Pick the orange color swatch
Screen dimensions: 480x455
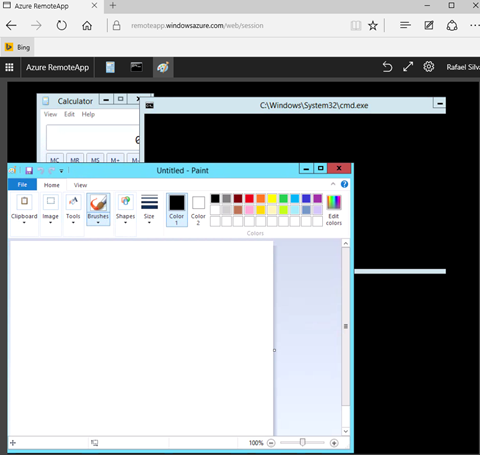pyautogui.click(x=261, y=199)
